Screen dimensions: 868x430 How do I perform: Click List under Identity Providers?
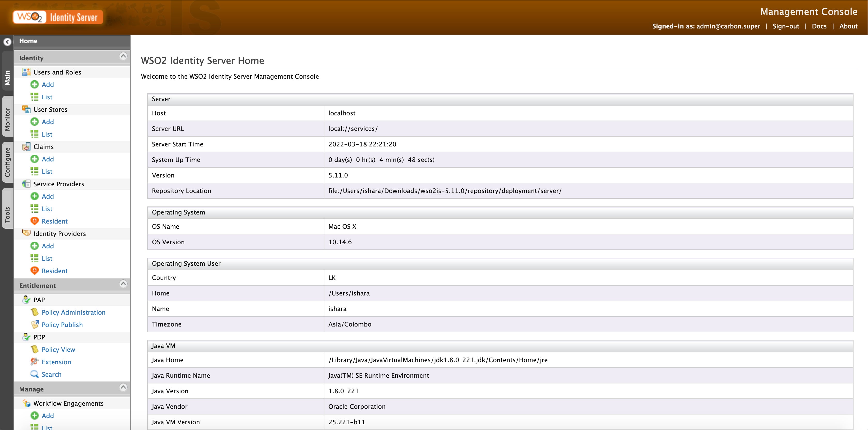[x=47, y=258]
